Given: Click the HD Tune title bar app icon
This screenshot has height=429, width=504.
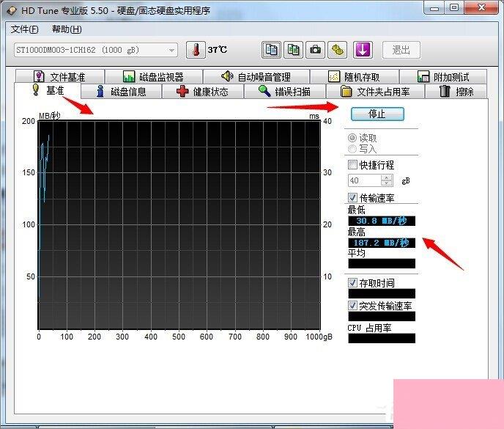Looking at the screenshot, I should click(12, 10).
